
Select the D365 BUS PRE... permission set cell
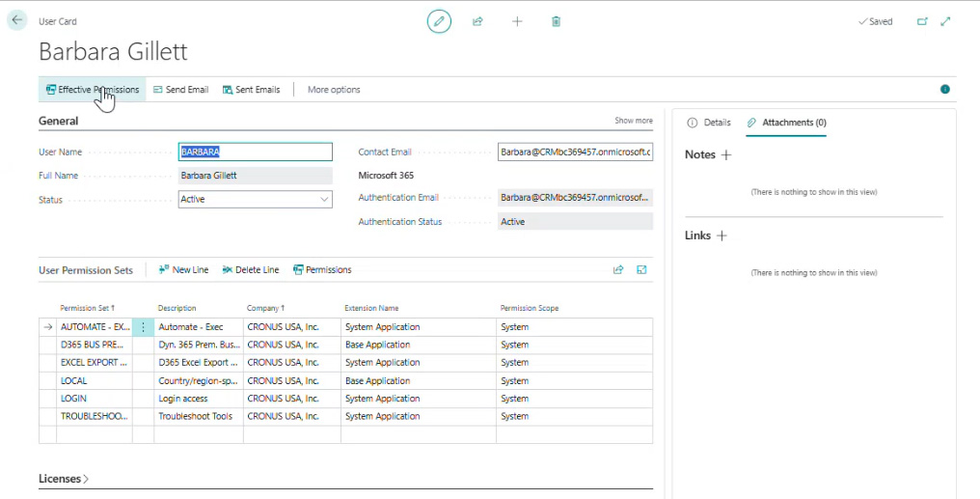click(x=94, y=345)
